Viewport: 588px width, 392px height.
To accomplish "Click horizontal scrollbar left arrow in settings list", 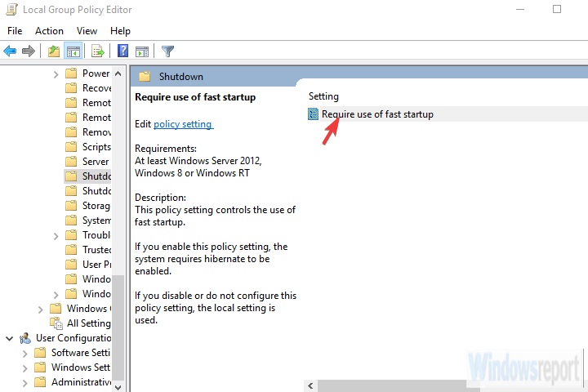I will tap(310, 386).
